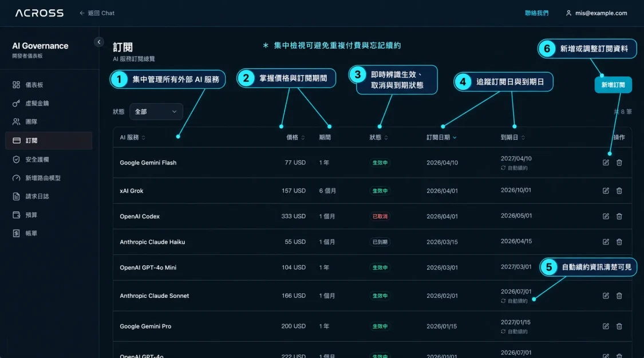The width and height of the screenshot is (644, 358).
Task: Click the 已到期 status badge for Claude Haiku
Action: [x=380, y=242]
